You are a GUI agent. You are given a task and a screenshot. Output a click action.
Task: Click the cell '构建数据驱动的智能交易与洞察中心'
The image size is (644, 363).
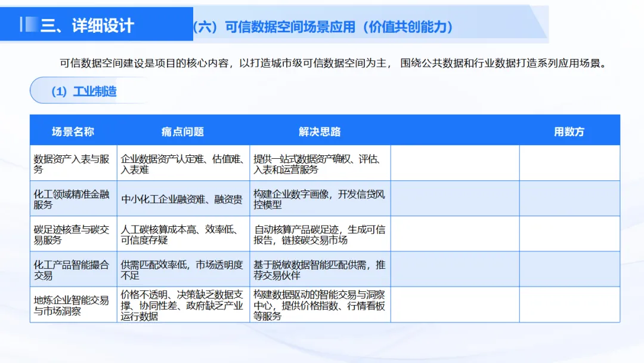(320, 304)
